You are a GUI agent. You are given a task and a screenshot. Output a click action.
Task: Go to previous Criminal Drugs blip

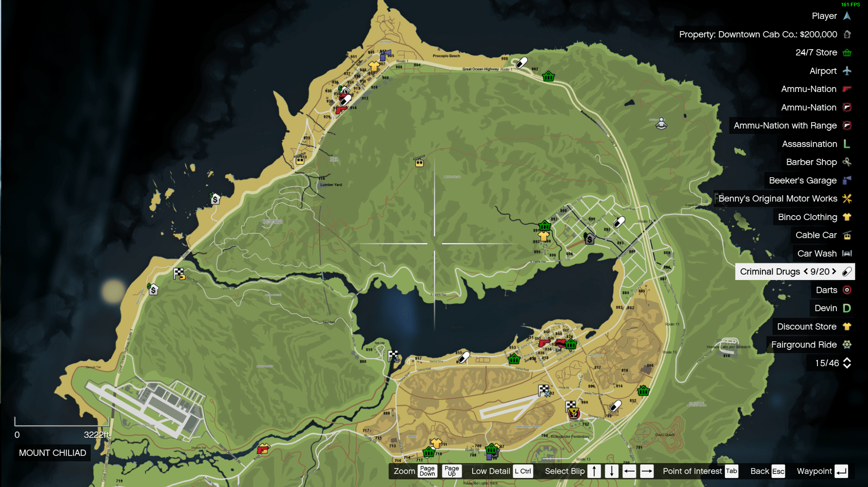[806, 271]
